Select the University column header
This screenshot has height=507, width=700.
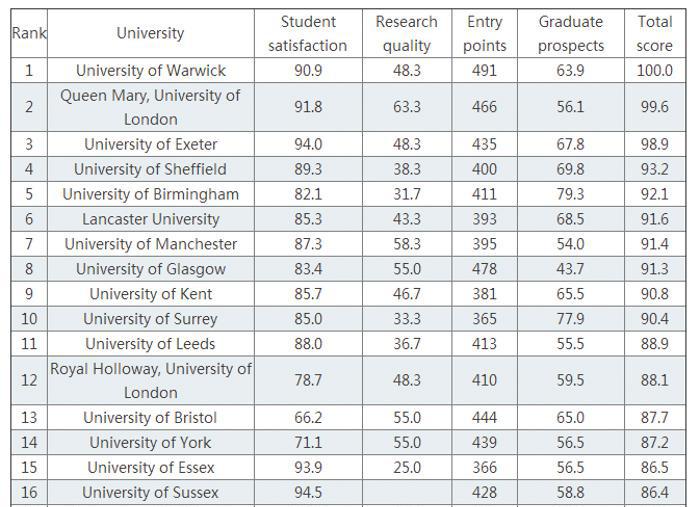pos(150,33)
